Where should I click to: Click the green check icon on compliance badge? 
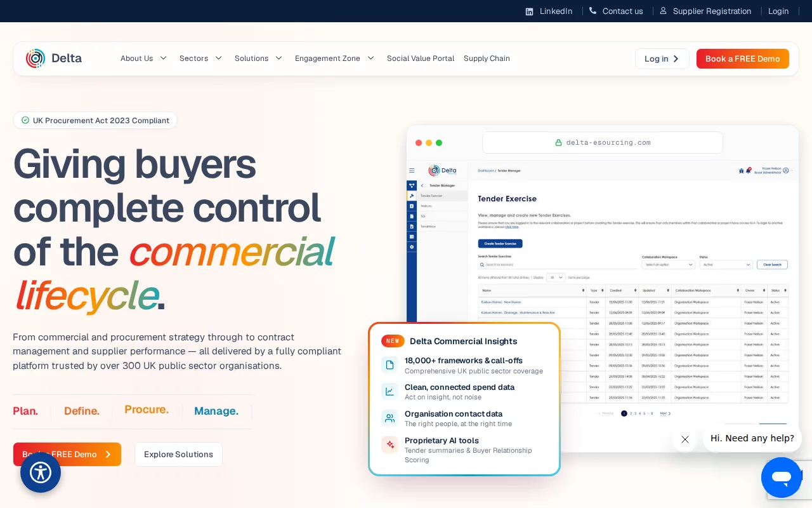[25, 120]
